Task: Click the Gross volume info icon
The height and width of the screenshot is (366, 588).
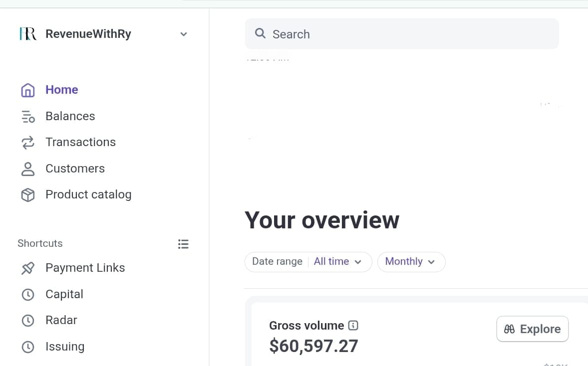Action: [x=353, y=326]
